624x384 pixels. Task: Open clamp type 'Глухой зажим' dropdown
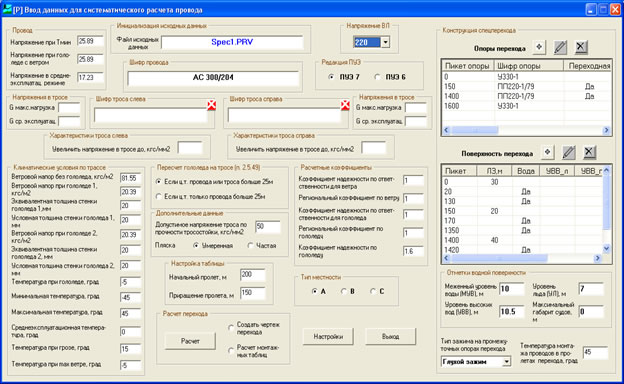(x=506, y=362)
